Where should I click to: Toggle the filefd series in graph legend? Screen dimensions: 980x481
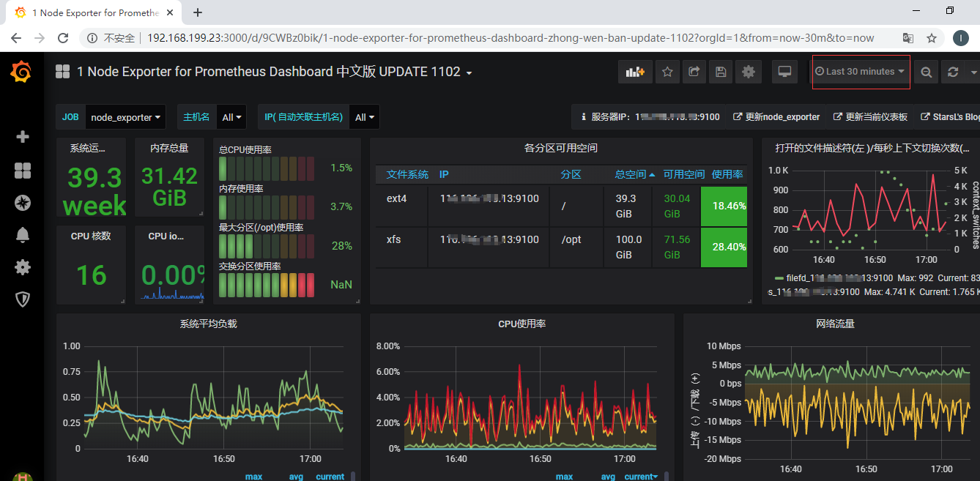(x=839, y=278)
